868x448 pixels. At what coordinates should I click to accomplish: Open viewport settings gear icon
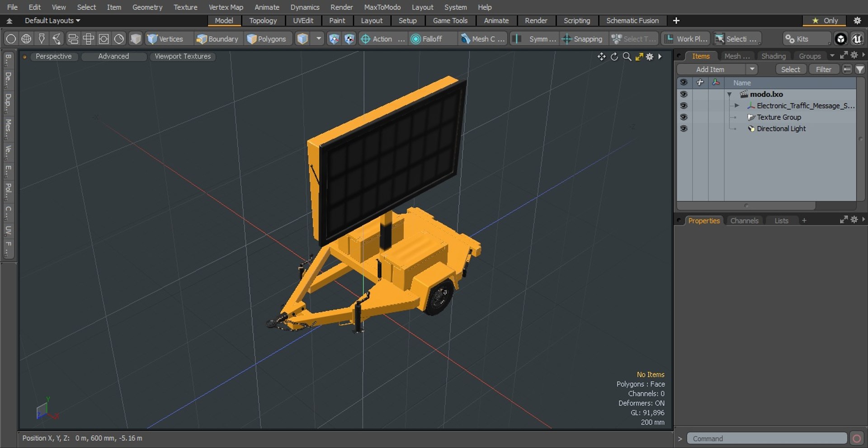click(650, 57)
